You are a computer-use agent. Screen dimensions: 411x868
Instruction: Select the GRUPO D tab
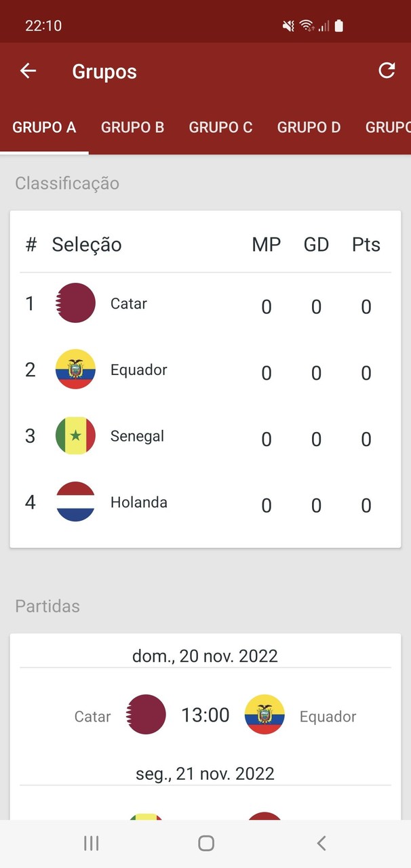point(309,127)
